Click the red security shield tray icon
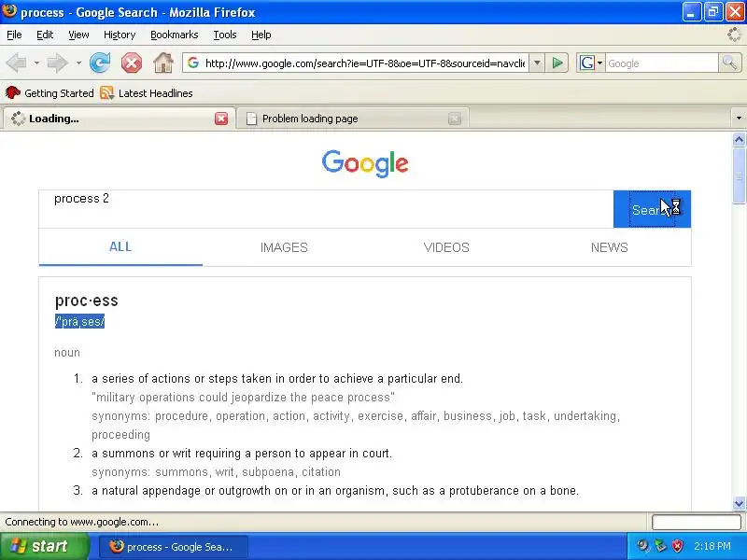 tap(677, 546)
